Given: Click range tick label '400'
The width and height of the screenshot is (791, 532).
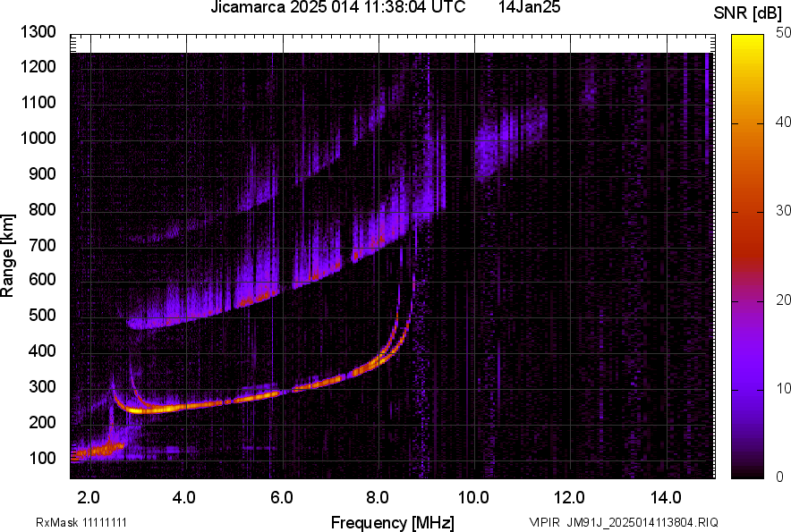Looking at the screenshot, I should tap(42, 351).
